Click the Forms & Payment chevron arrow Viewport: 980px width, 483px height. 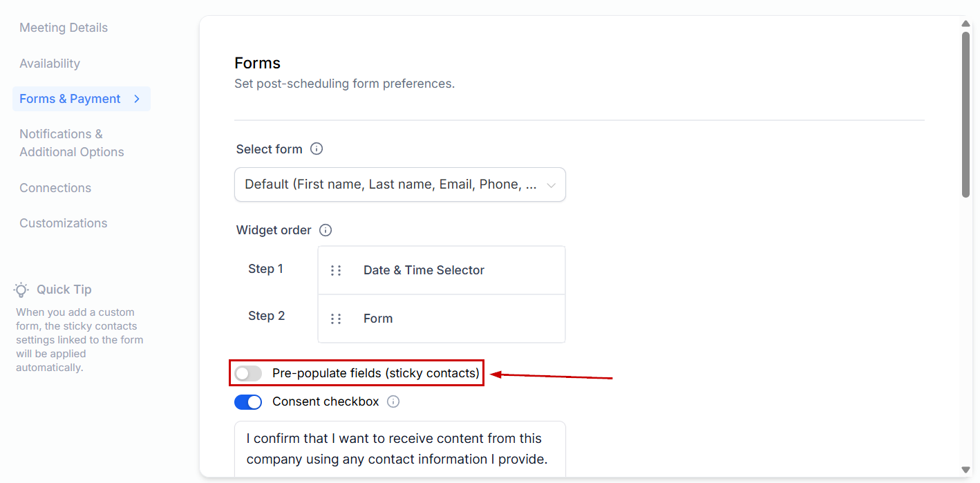(x=137, y=99)
